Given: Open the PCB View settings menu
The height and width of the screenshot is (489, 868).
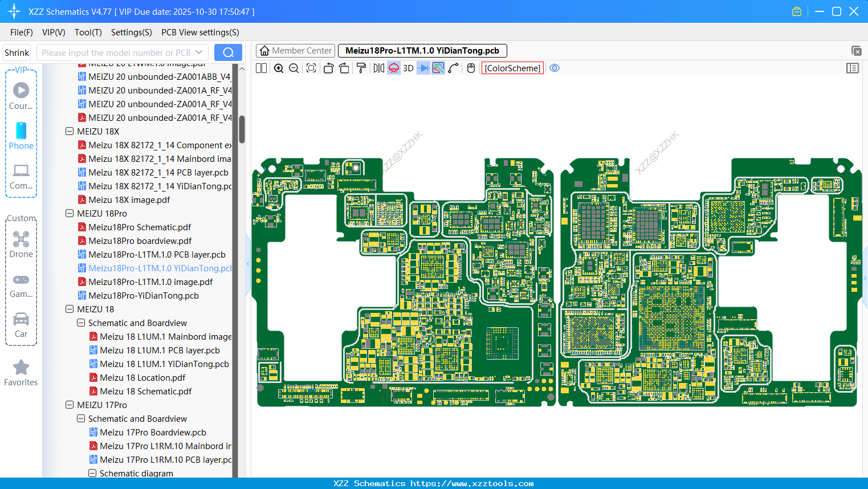Looking at the screenshot, I should (200, 32).
